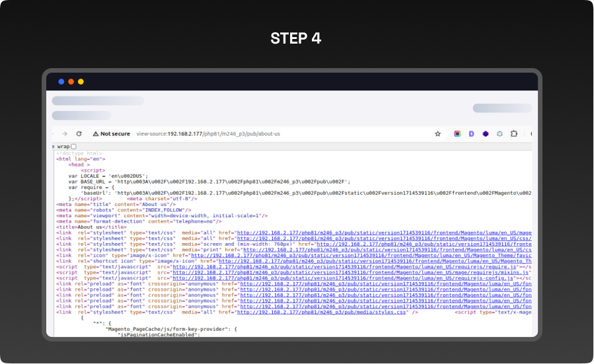594x364 pixels.
Task: Click the light blue gear extension icon
Action: click(500, 133)
